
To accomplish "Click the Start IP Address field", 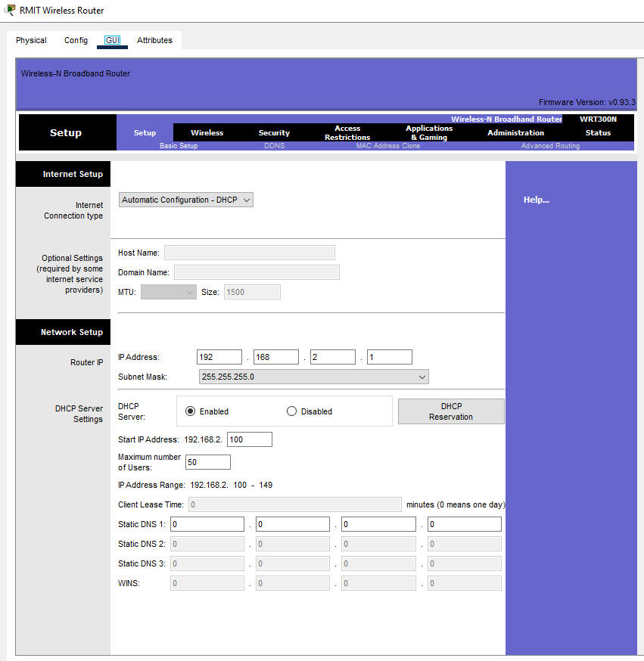I will click(x=250, y=439).
